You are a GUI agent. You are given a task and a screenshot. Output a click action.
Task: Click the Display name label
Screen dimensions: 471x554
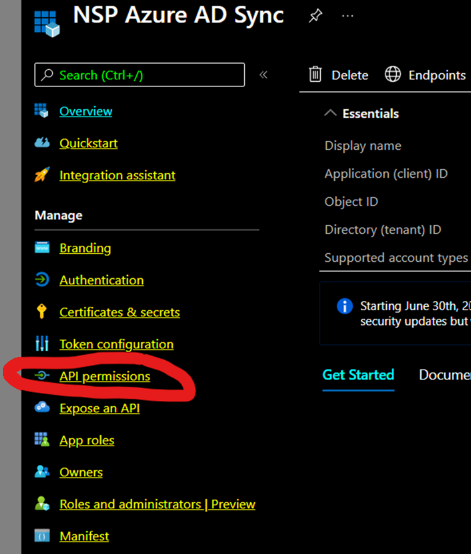[x=363, y=146]
